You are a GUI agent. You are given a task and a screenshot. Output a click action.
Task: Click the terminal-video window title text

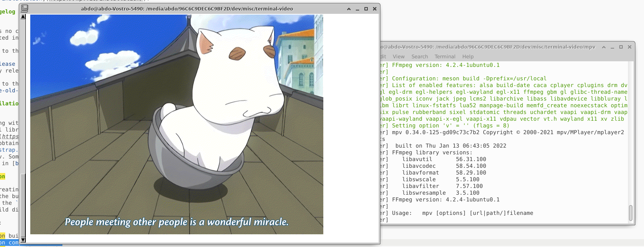pos(187,9)
